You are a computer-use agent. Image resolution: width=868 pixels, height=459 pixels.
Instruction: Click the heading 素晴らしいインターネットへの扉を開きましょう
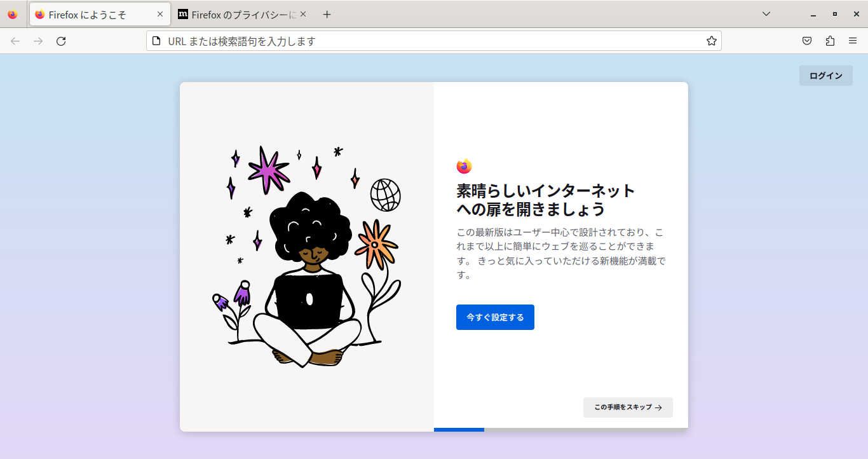[546, 200]
